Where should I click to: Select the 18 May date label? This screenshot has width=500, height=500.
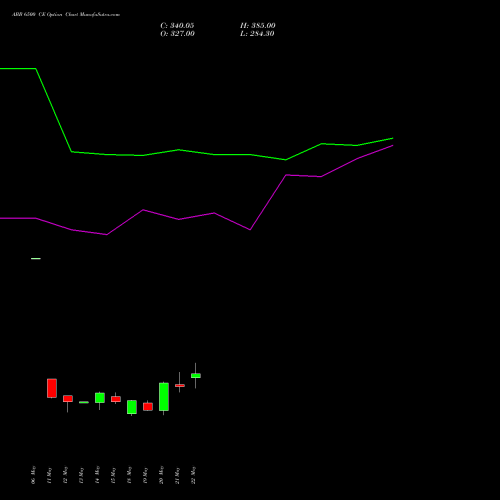pyautogui.click(x=129, y=475)
